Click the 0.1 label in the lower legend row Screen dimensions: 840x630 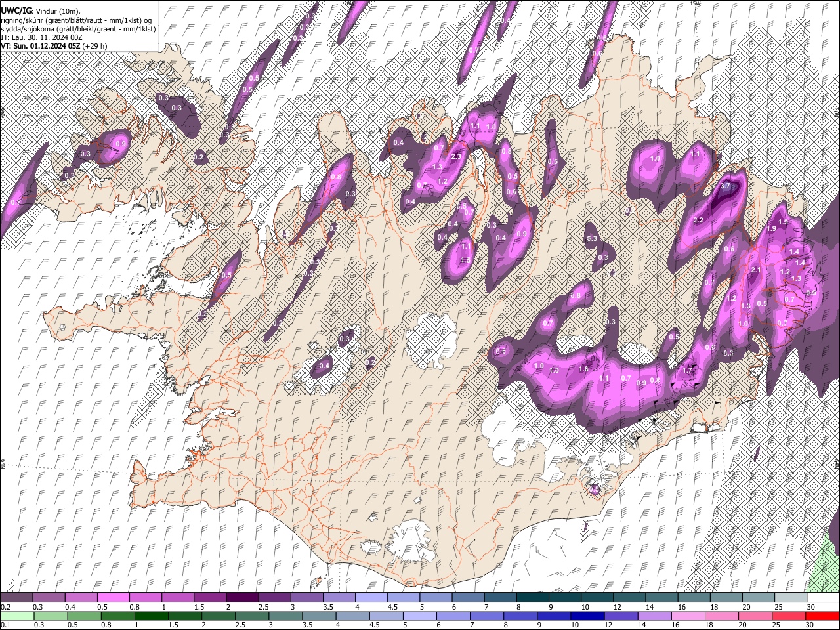[x=6, y=625]
